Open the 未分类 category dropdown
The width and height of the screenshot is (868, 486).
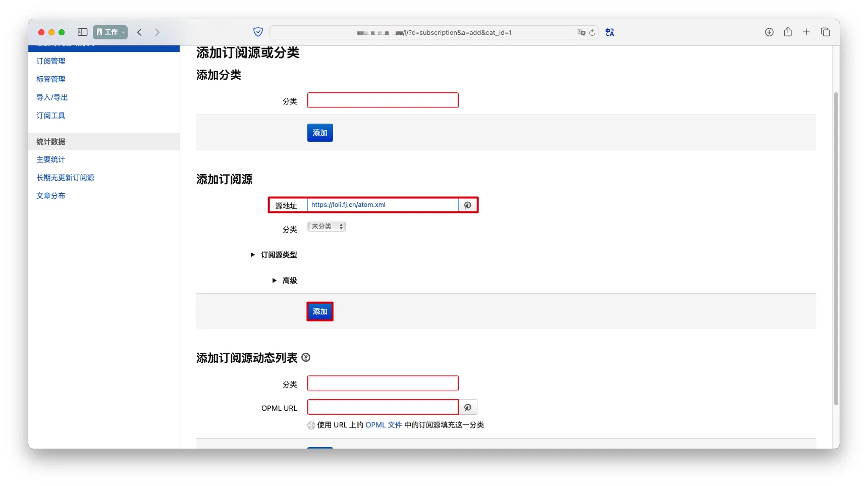327,227
